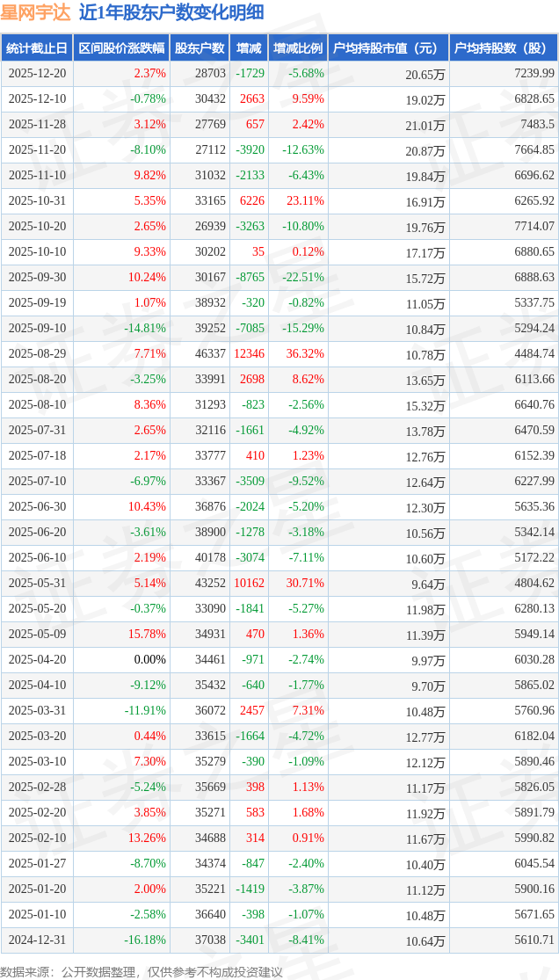
Task: Select the 增减比例 column header
Action: (x=297, y=48)
